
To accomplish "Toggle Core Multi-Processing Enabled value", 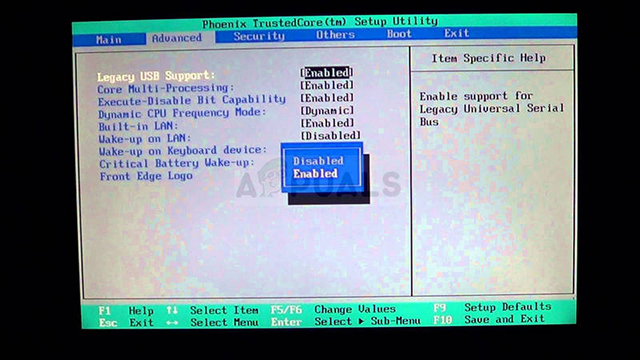I will point(327,85).
